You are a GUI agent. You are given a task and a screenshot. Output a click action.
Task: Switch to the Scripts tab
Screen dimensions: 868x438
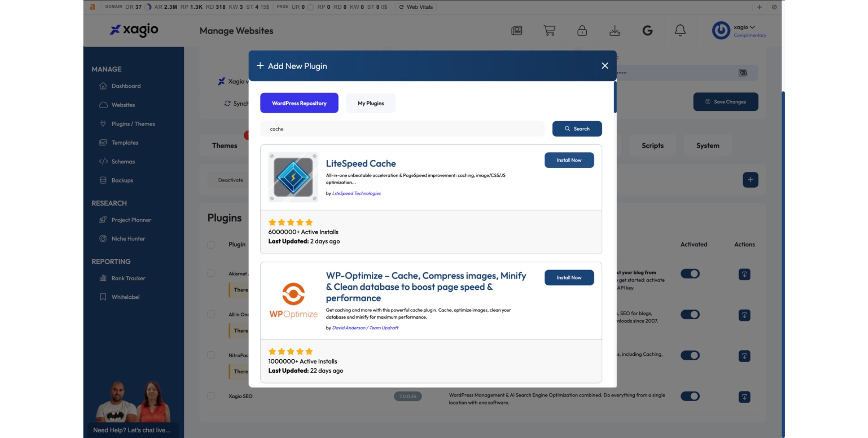click(x=652, y=146)
